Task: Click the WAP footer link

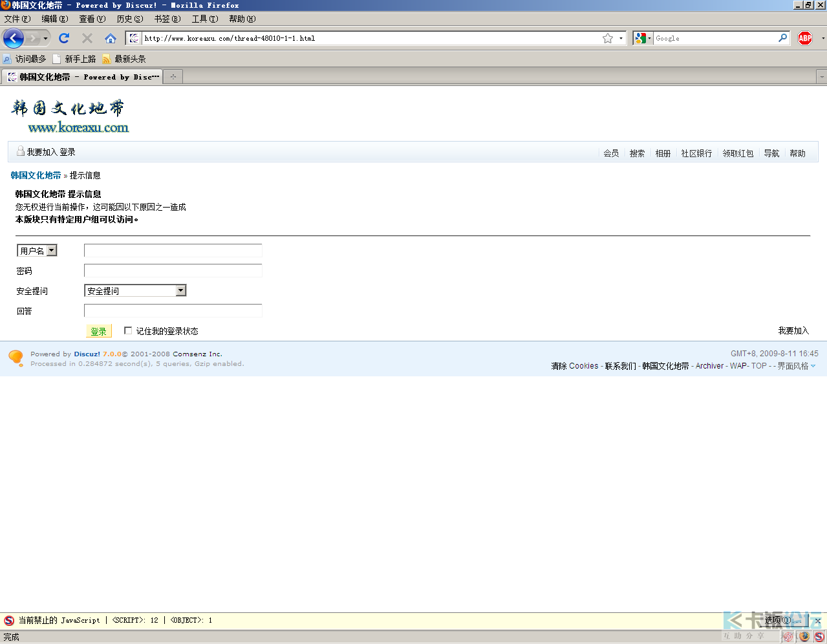Action: (738, 366)
